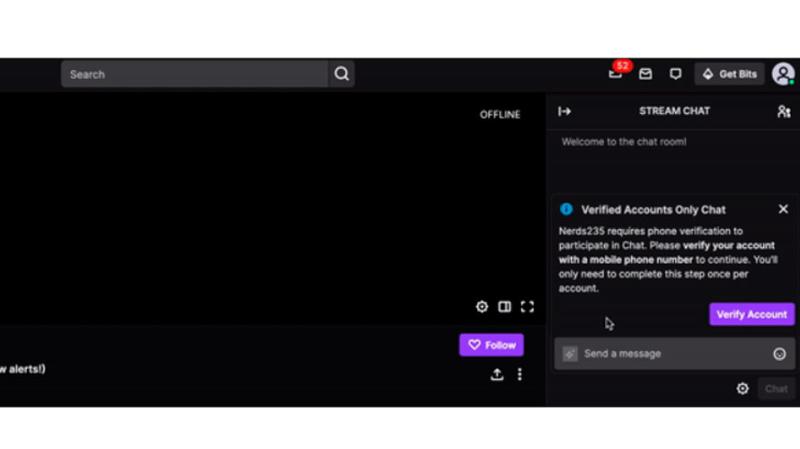Open the envelope messages icon in top bar
800x449 pixels.
coord(646,74)
